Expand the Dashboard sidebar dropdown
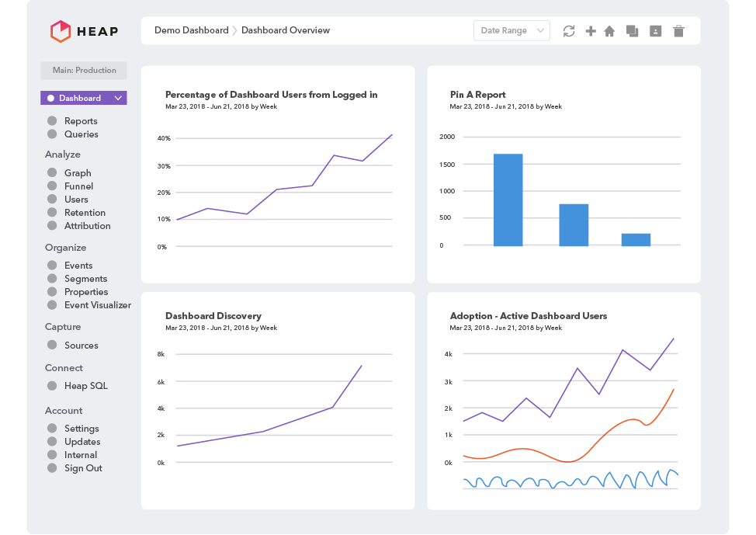756x535 pixels. (118, 99)
